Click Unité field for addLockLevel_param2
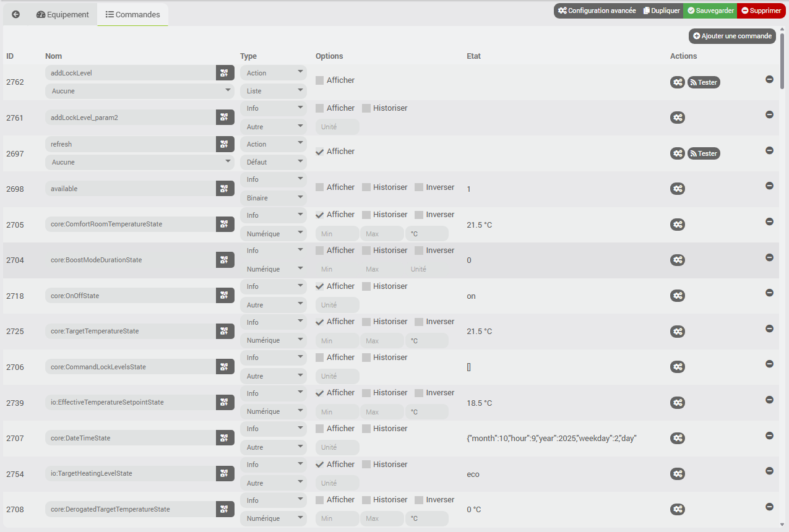Screen dimensions: 789x532 [337, 127]
